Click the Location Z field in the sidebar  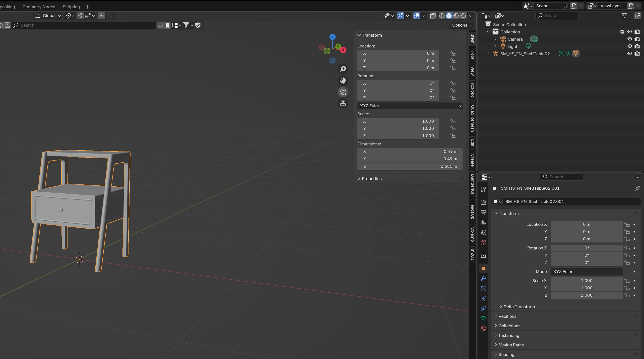(398, 68)
